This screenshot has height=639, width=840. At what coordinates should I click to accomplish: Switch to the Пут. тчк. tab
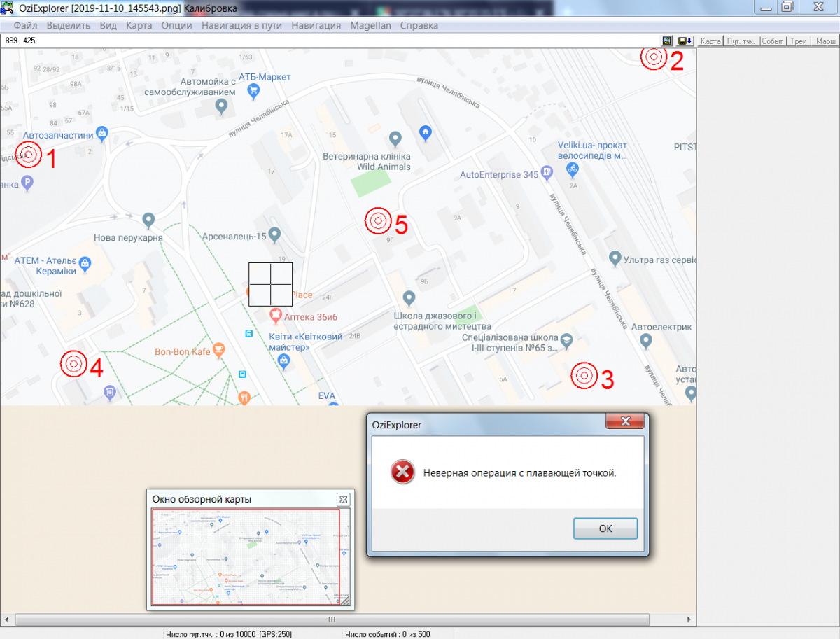(x=741, y=41)
